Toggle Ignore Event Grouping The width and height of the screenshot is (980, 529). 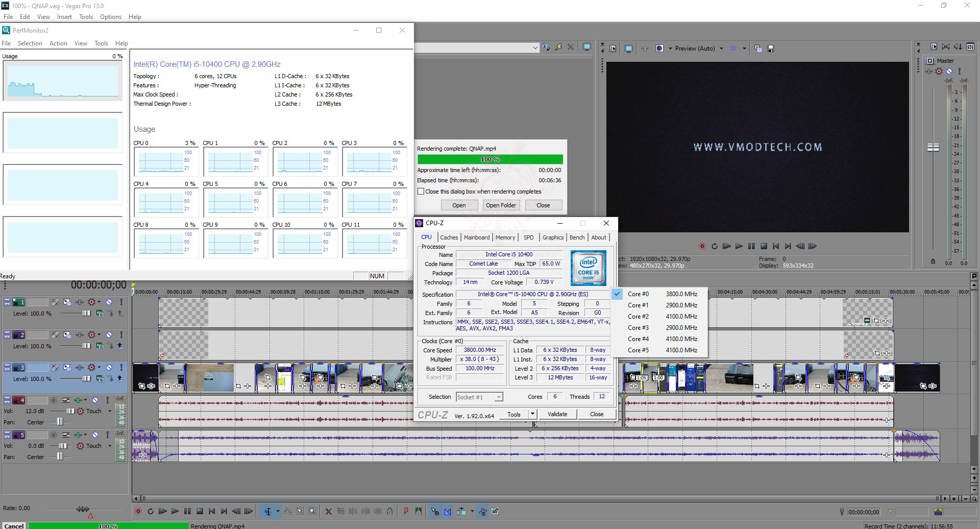(495, 511)
